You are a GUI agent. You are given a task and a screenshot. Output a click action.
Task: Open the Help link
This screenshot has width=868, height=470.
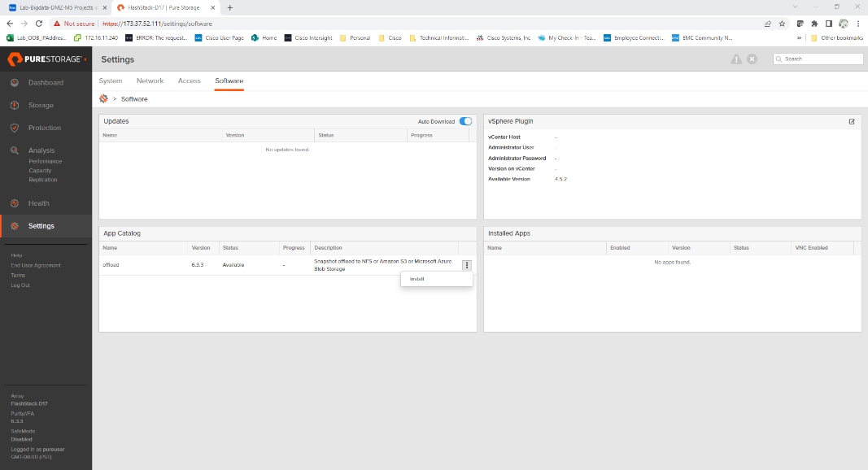pos(16,255)
